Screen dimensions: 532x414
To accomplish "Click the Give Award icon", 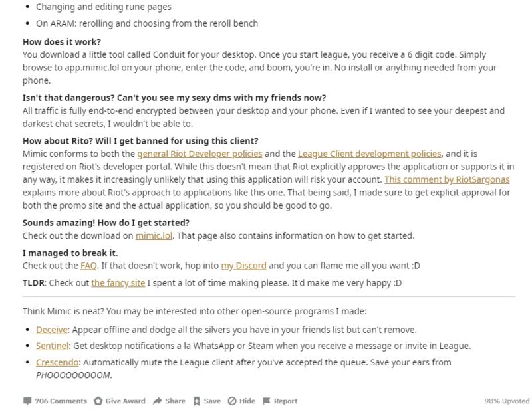I will tap(98, 401).
